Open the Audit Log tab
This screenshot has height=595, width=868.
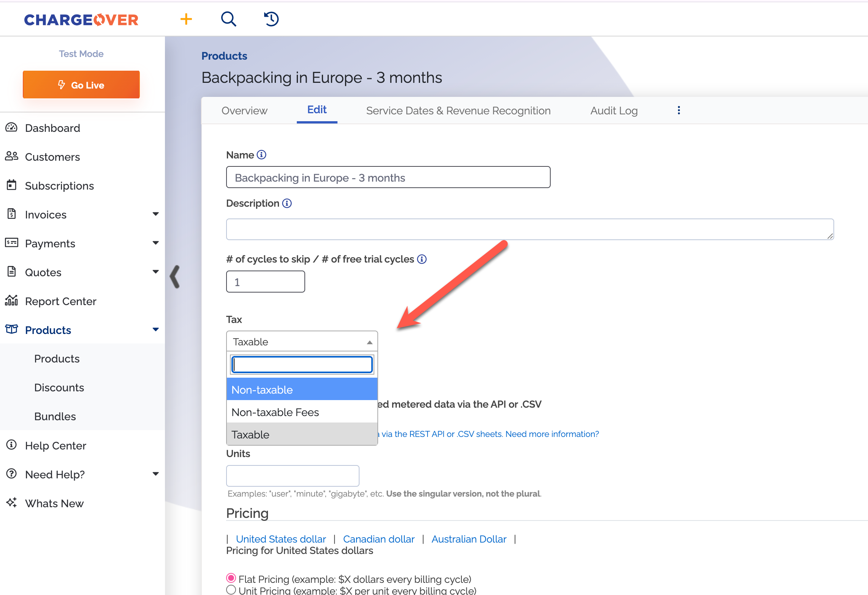(x=614, y=111)
